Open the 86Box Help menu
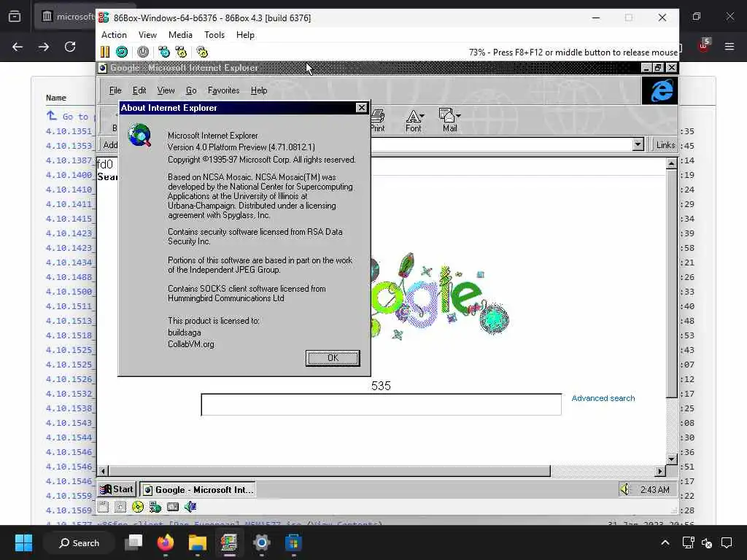Screen dimensions: 747x560 (x=245, y=35)
